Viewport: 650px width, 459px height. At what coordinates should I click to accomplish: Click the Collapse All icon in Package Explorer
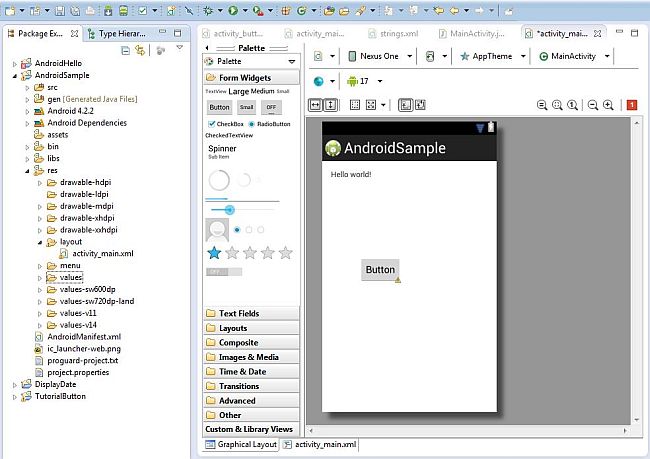125,51
